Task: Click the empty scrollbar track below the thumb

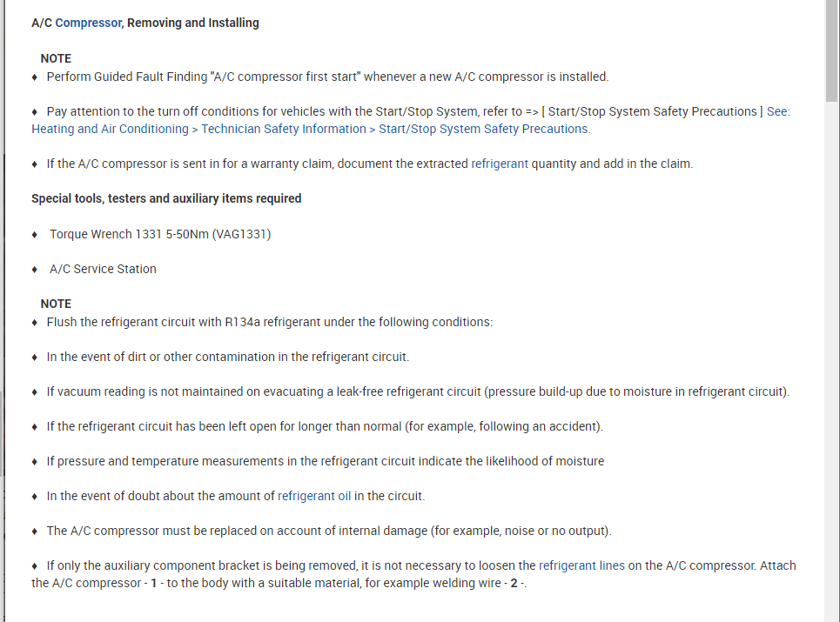Action: click(x=832, y=348)
